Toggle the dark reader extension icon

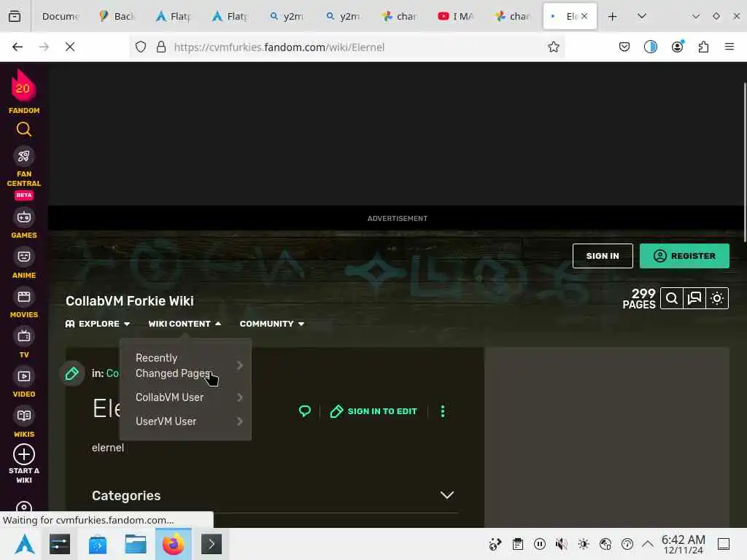(650, 47)
